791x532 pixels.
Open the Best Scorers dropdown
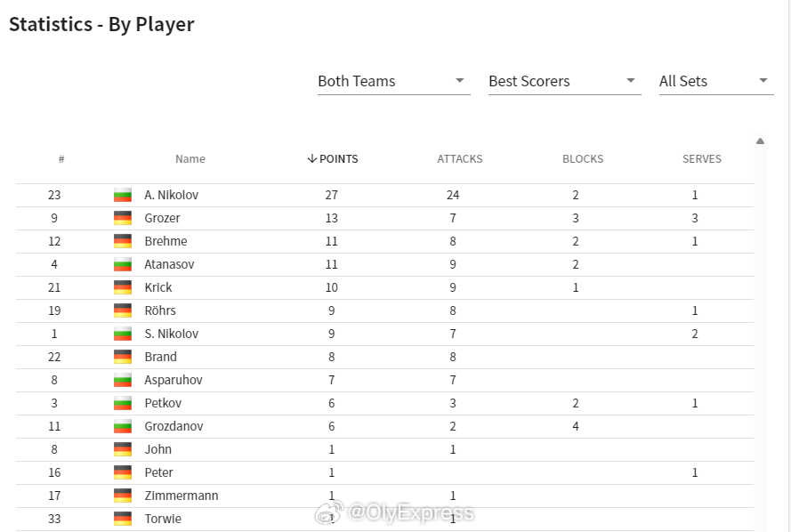click(x=564, y=81)
